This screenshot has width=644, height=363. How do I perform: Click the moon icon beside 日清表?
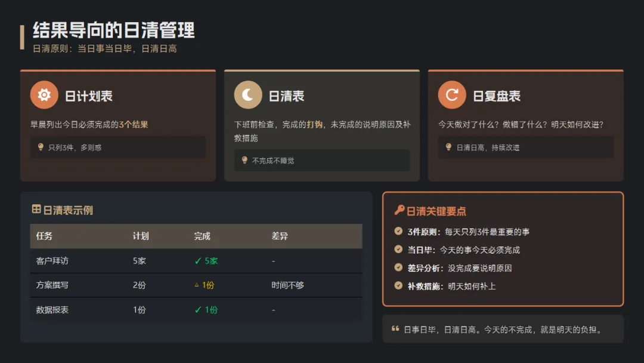pos(248,95)
